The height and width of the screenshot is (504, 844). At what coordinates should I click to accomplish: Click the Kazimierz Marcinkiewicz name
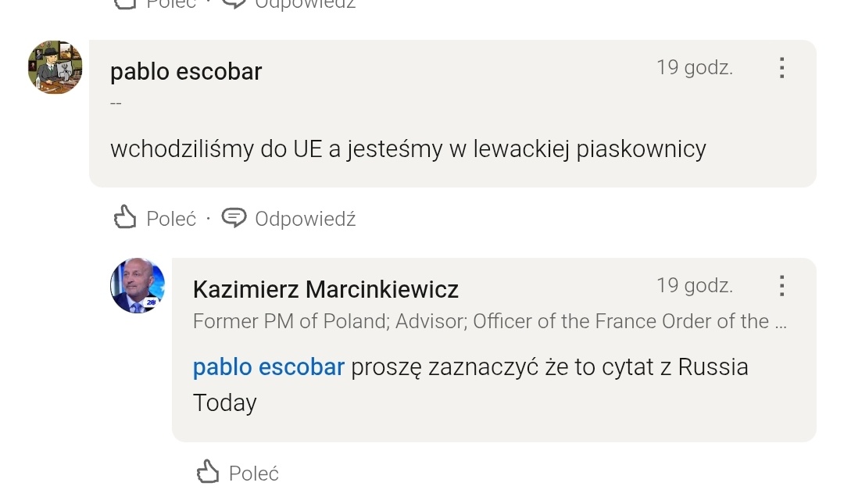325,289
